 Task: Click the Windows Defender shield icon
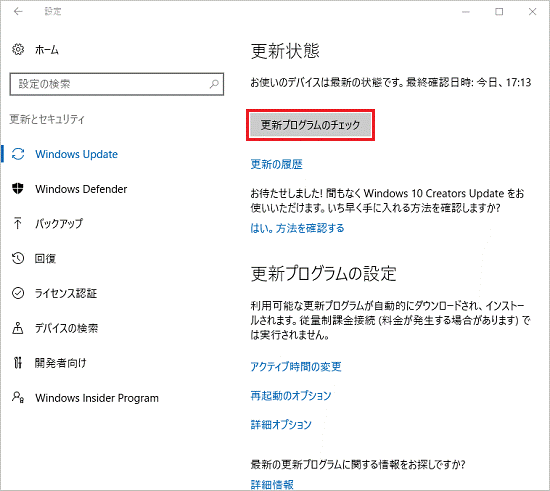pyautogui.click(x=18, y=189)
